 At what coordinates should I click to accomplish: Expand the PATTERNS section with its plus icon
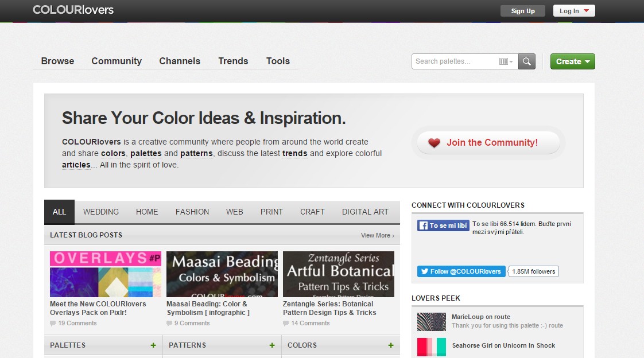coord(272,345)
